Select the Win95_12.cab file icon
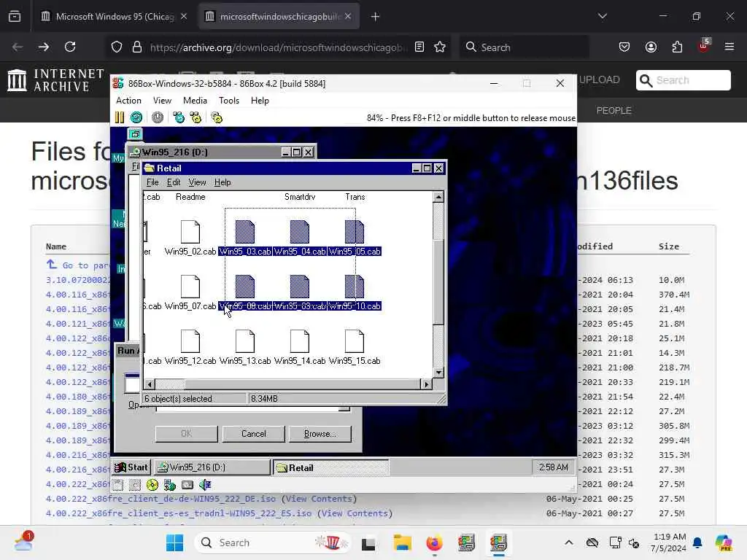 (190, 341)
